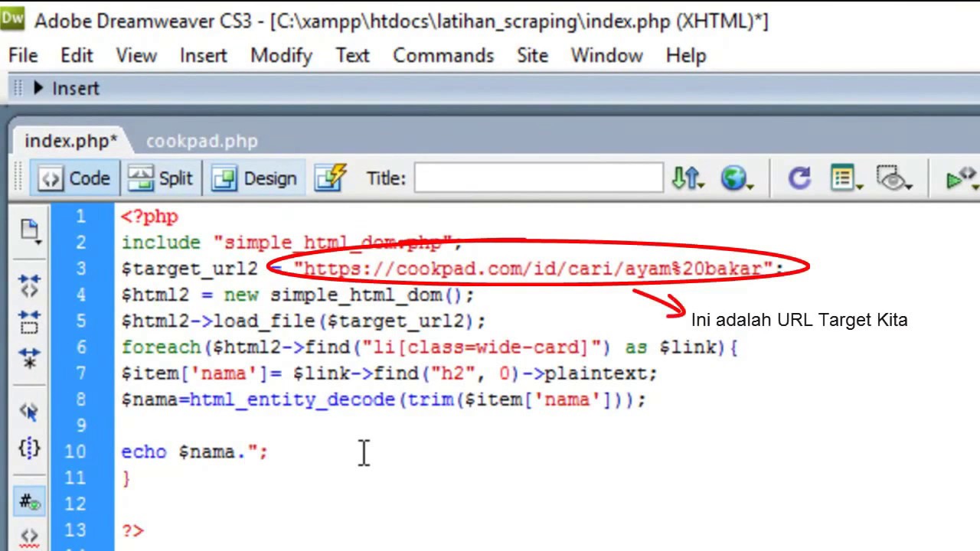
Task: Switch to Design view
Action: (x=254, y=178)
